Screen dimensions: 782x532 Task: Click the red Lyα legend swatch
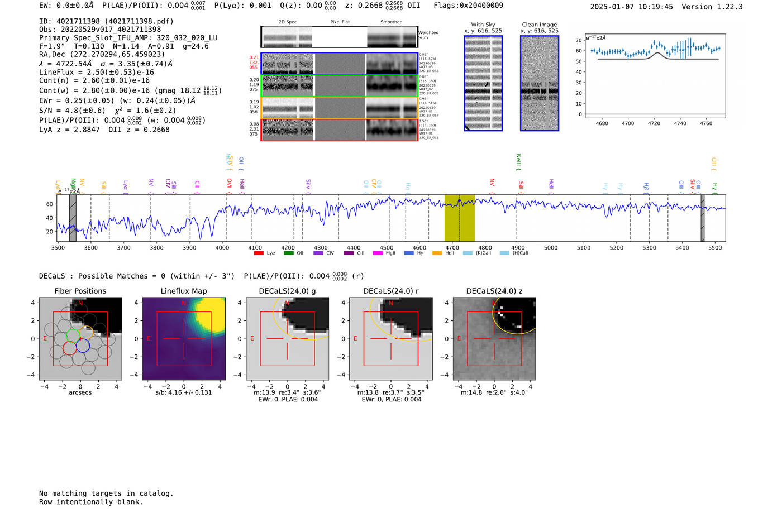pyautogui.click(x=259, y=253)
